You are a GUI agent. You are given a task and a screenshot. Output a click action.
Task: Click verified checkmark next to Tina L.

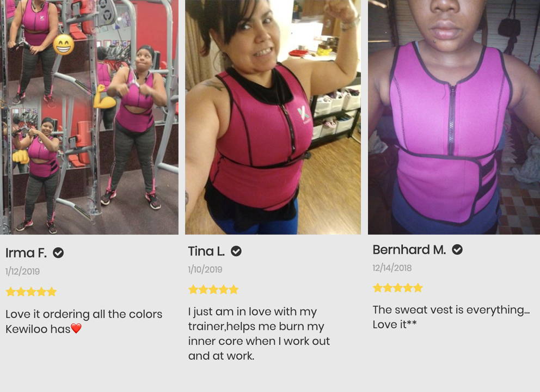click(x=236, y=251)
